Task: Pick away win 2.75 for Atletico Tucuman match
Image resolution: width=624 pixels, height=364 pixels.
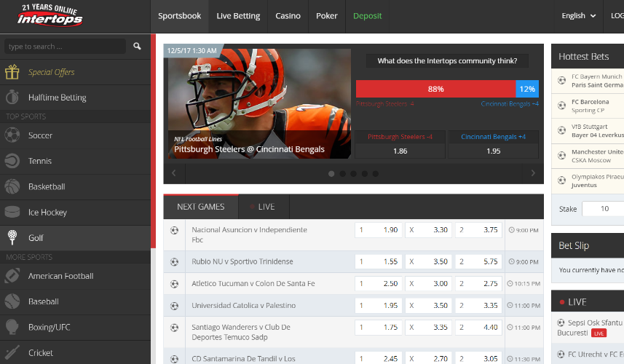Action: tap(478, 284)
